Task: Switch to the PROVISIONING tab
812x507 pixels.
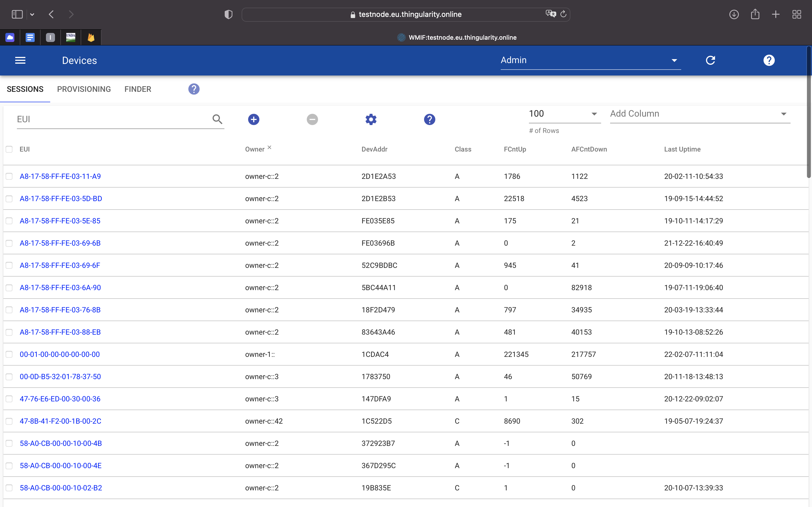Action: click(84, 89)
